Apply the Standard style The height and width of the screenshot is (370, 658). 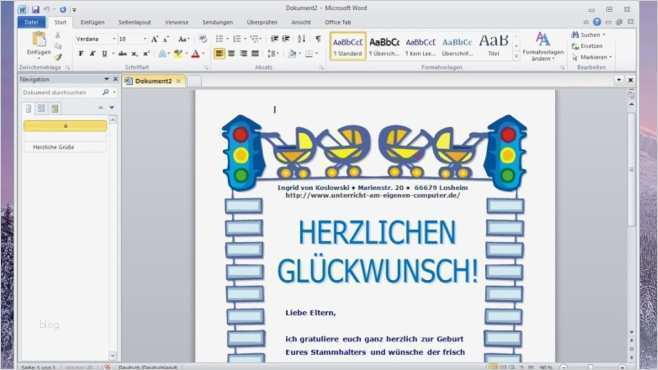tap(348, 47)
